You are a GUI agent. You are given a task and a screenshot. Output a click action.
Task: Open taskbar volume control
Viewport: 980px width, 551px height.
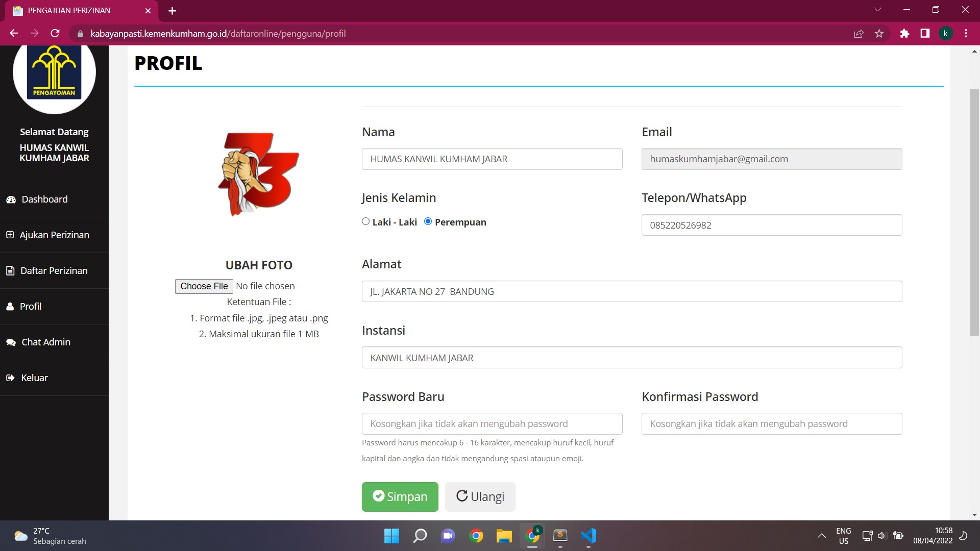tap(881, 536)
